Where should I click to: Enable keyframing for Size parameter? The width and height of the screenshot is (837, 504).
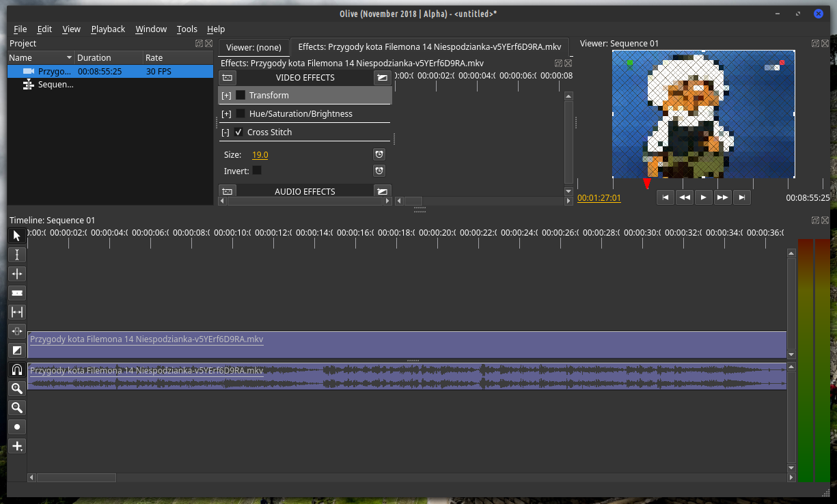[x=379, y=154]
